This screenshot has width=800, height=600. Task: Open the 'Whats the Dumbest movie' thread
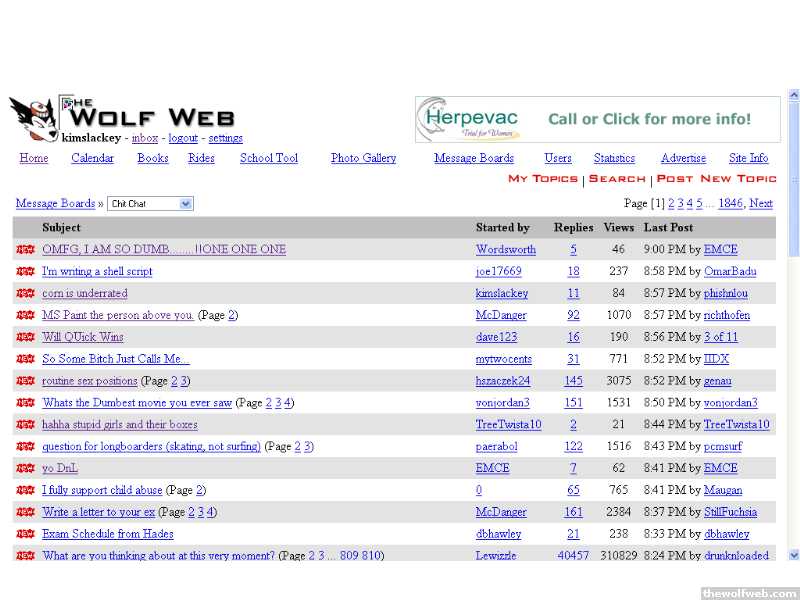[137, 403]
